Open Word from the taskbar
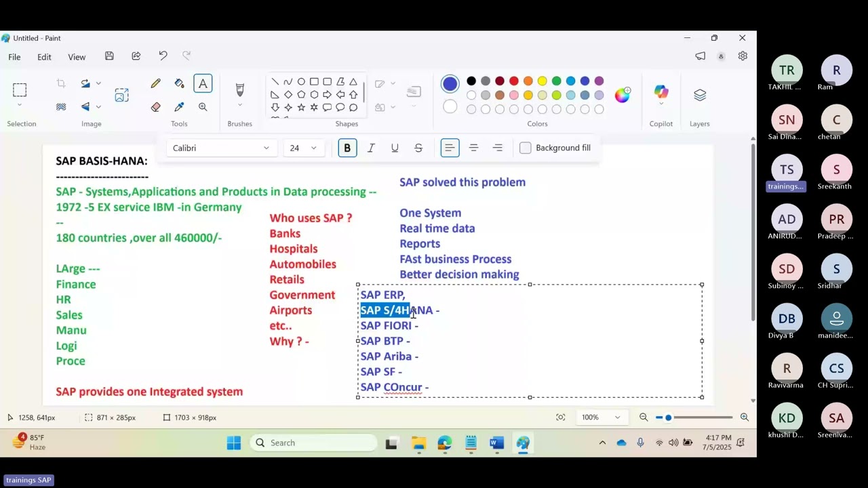868x488 pixels. [x=496, y=443]
